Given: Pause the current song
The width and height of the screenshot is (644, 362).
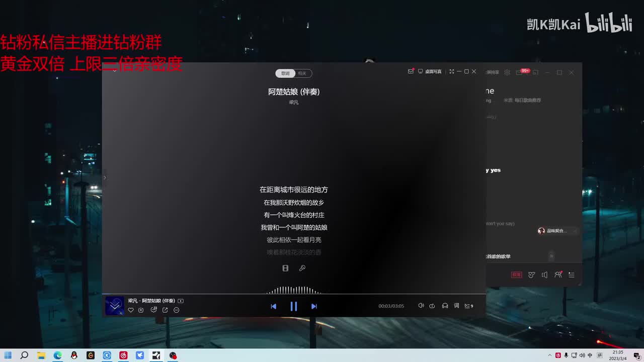Looking at the screenshot, I should click(x=294, y=306).
